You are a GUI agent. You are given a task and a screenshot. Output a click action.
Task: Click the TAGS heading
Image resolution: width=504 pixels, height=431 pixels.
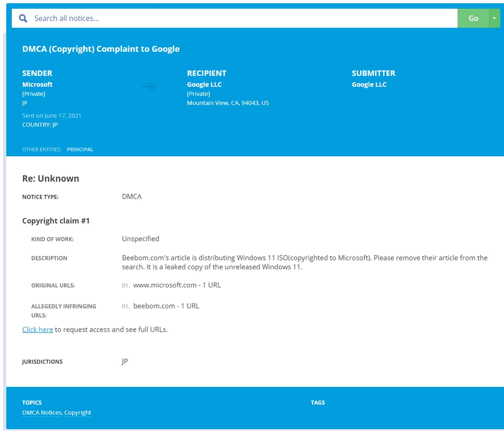point(318,403)
